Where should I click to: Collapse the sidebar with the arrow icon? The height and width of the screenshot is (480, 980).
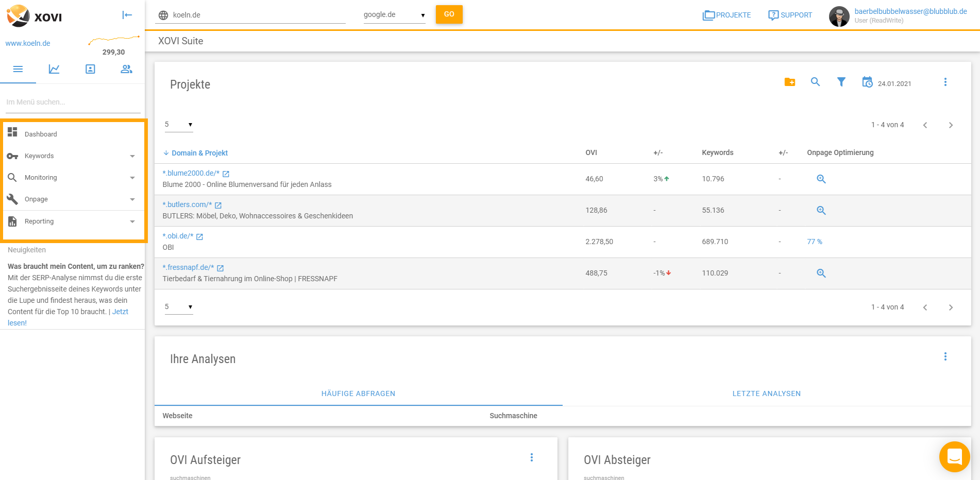127,15
